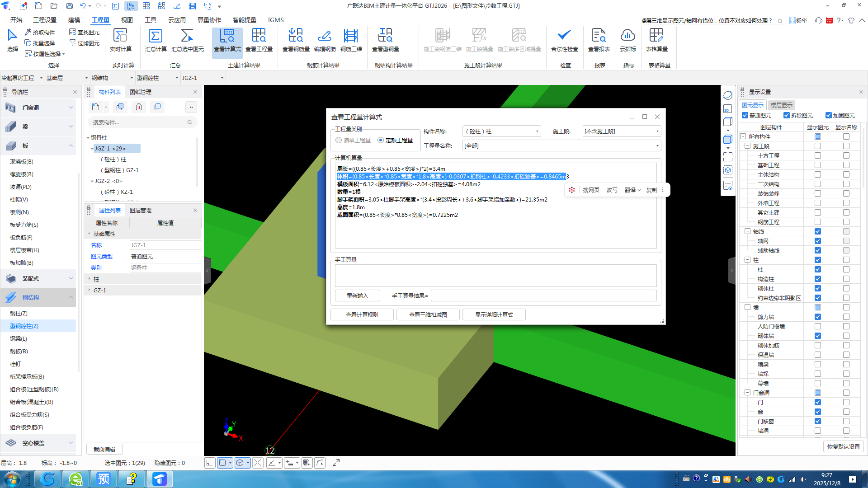The image size is (868, 488).
Task: Click the 汇总计算 sigma icon
Action: point(156,36)
